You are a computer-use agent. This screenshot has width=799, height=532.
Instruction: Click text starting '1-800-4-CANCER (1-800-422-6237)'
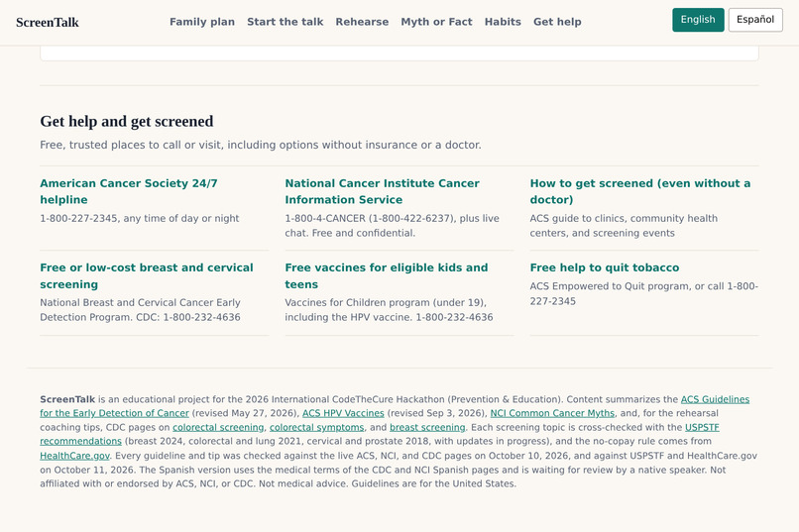point(392,226)
